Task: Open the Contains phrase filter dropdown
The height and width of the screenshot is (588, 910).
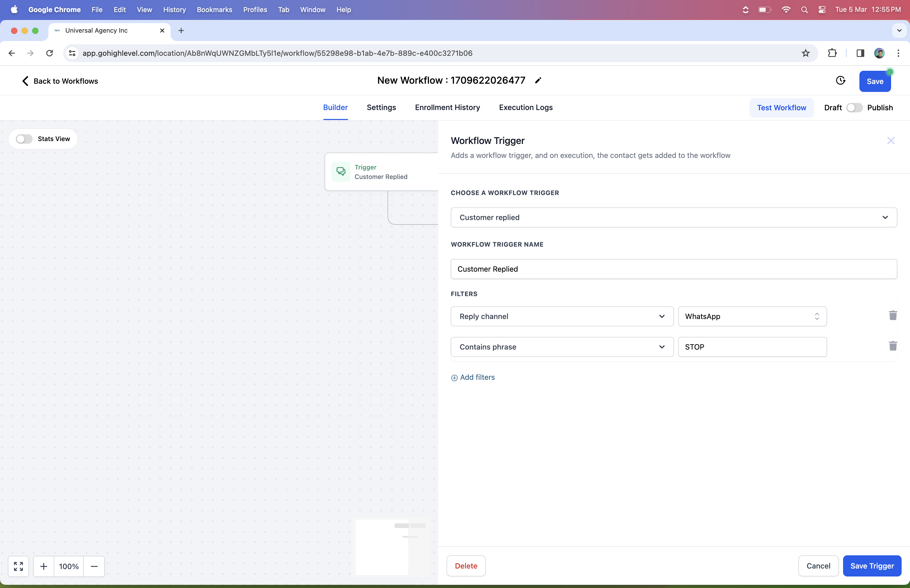Action: click(x=562, y=347)
